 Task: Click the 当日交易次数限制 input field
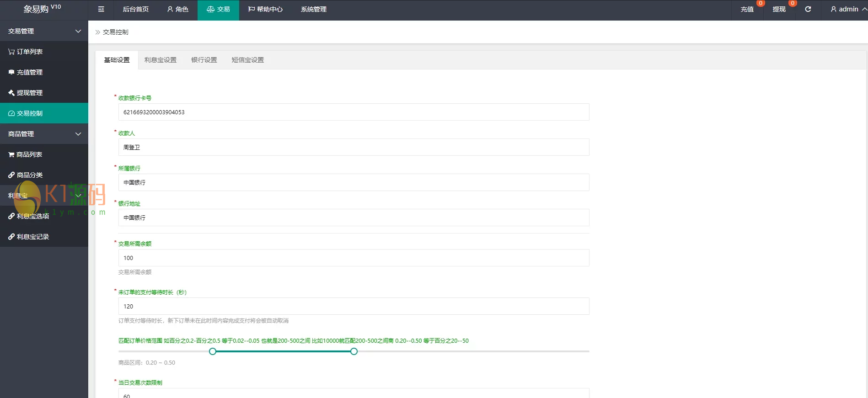[x=354, y=393]
